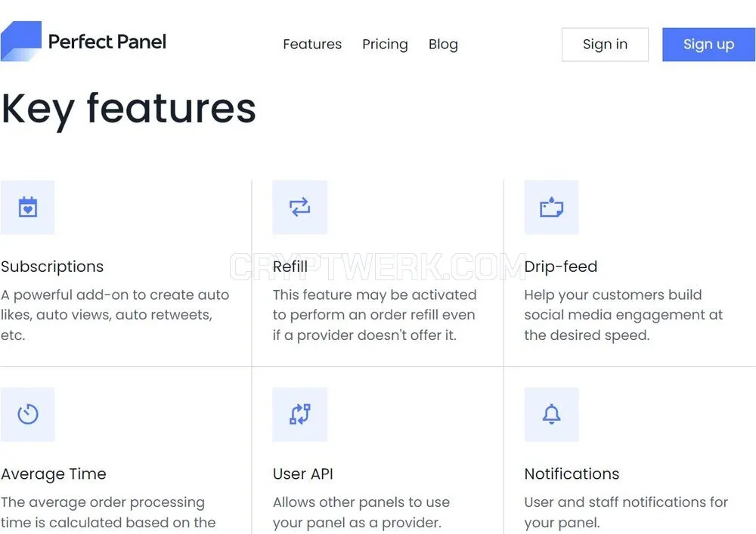Select the Refill feature title
Image resolution: width=756 pixels, height=534 pixels.
290,267
